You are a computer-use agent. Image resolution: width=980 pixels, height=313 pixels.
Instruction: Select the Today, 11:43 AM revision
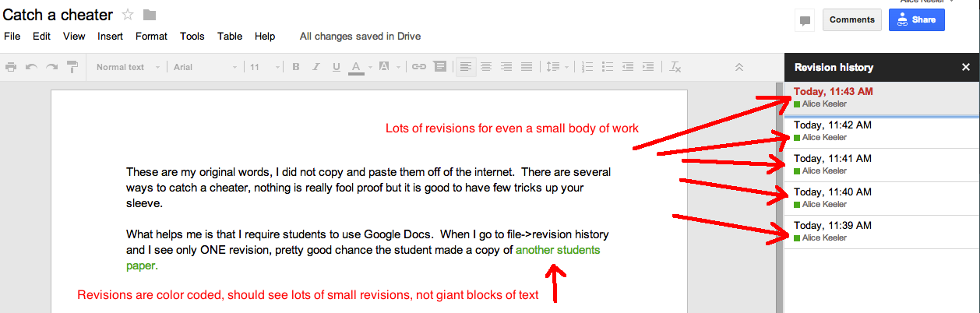coord(882,97)
